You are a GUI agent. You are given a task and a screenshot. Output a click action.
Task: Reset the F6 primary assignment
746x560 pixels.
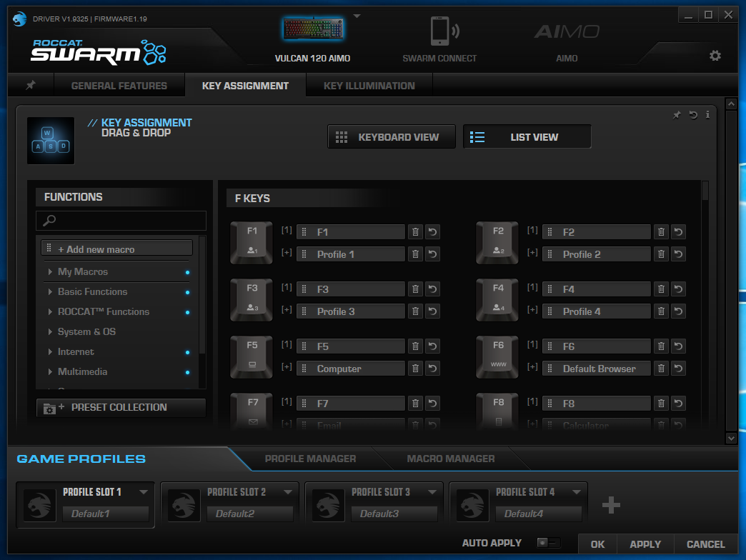(x=678, y=346)
